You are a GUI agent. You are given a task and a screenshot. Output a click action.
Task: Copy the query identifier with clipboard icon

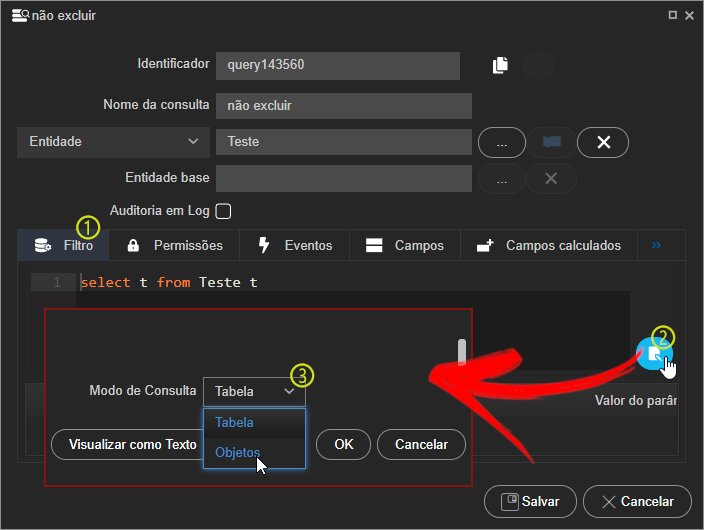[500, 65]
